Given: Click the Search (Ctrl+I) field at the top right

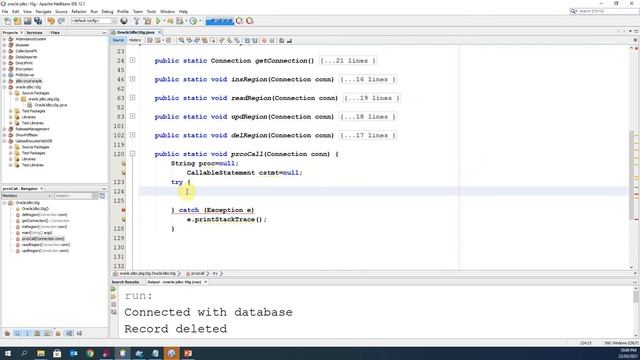Looking at the screenshot, I should pos(604,11).
